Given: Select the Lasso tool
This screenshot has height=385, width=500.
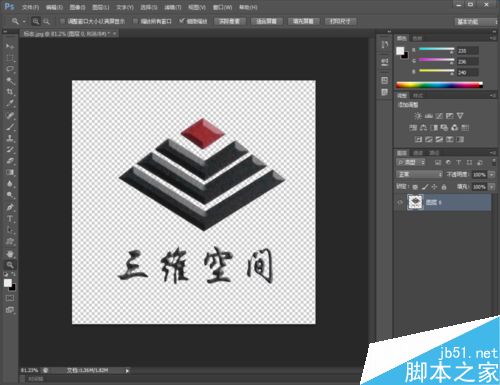Looking at the screenshot, I should click(x=10, y=69).
